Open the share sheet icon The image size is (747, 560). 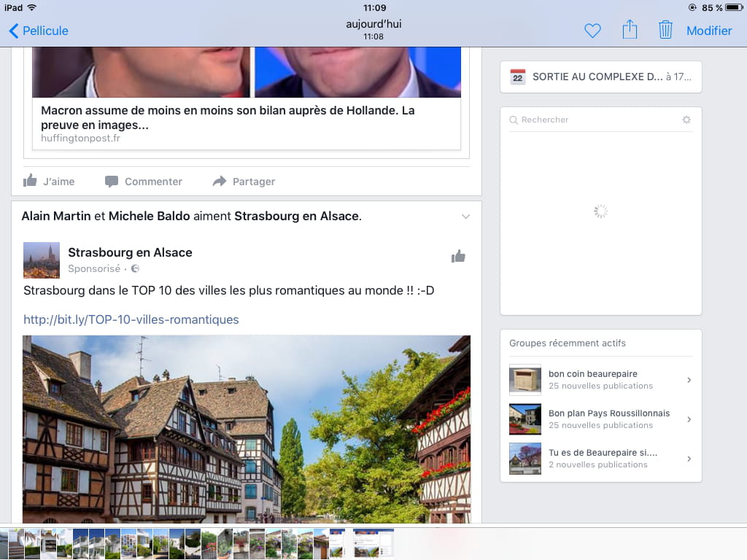point(630,29)
